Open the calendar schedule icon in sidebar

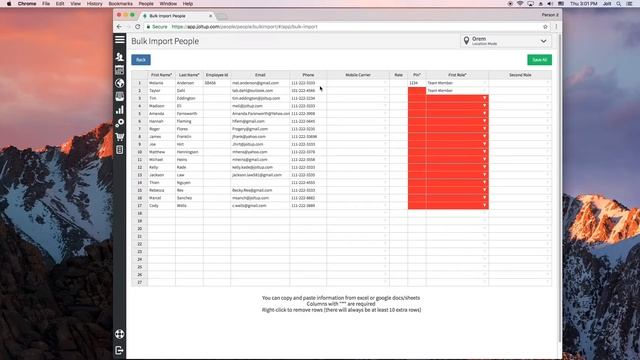pyautogui.click(x=120, y=70)
